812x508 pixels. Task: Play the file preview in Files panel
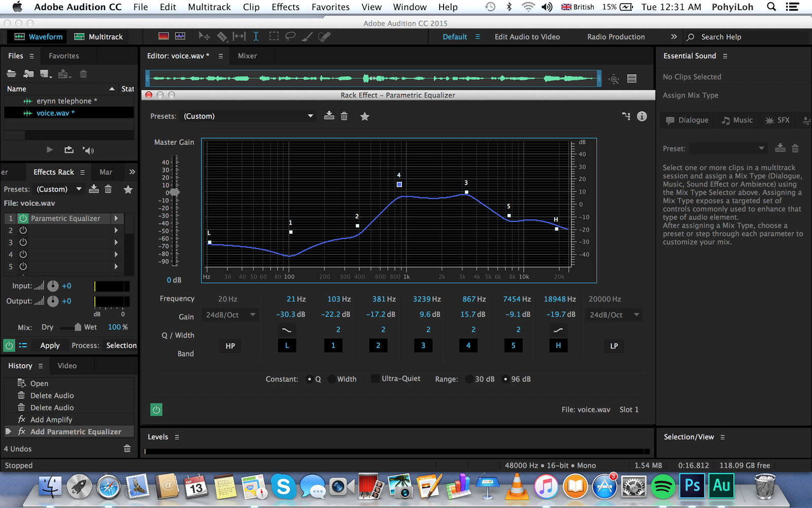(50, 150)
